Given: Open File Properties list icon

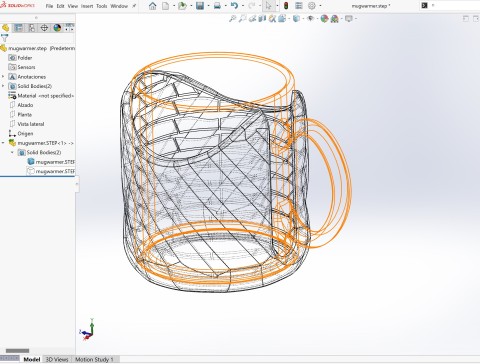Looking at the screenshot, I should tap(299, 6).
